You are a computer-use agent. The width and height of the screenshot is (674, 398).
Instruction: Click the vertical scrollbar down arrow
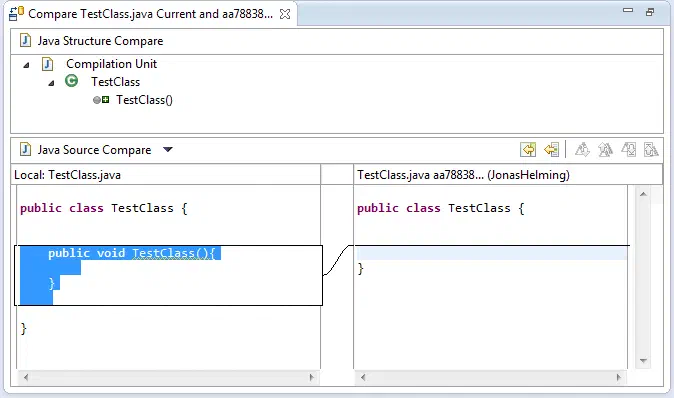(643, 361)
